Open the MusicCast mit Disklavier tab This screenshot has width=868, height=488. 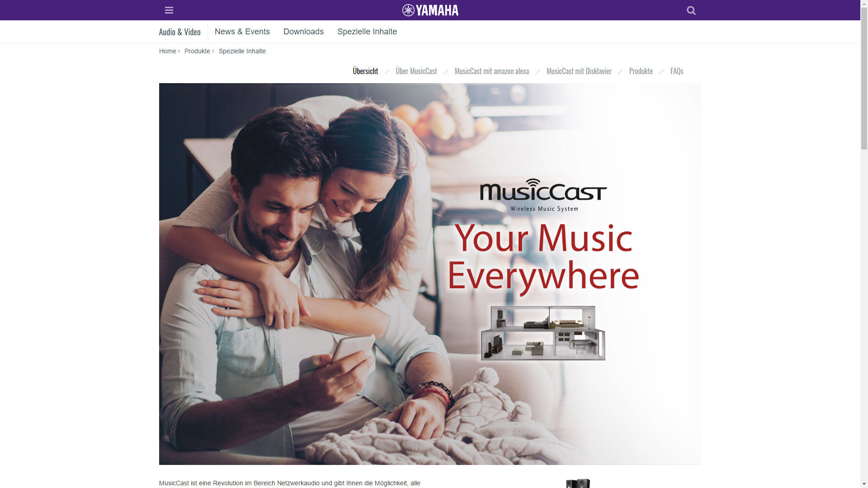(579, 71)
